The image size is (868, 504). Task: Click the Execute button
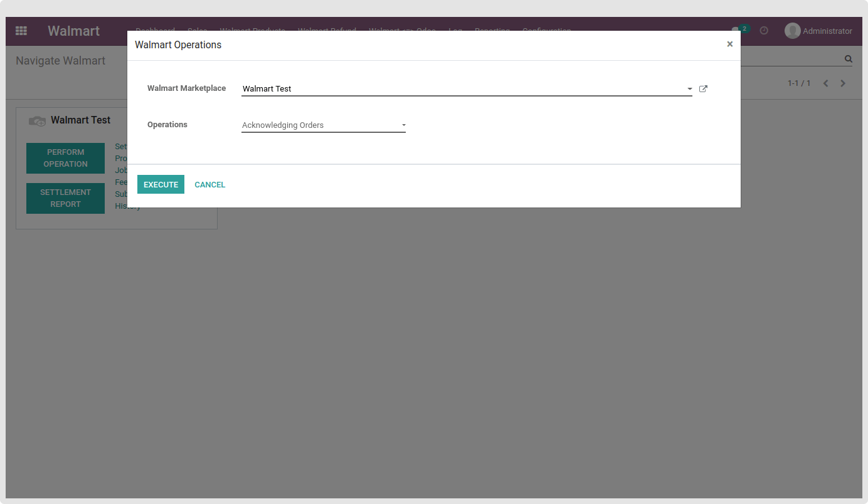click(x=161, y=184)
